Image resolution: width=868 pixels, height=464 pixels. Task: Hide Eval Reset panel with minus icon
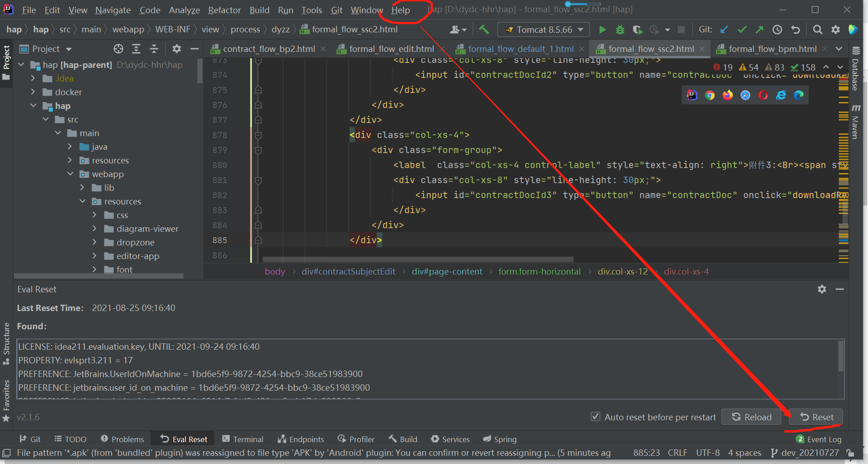click(x=840, y=289)
